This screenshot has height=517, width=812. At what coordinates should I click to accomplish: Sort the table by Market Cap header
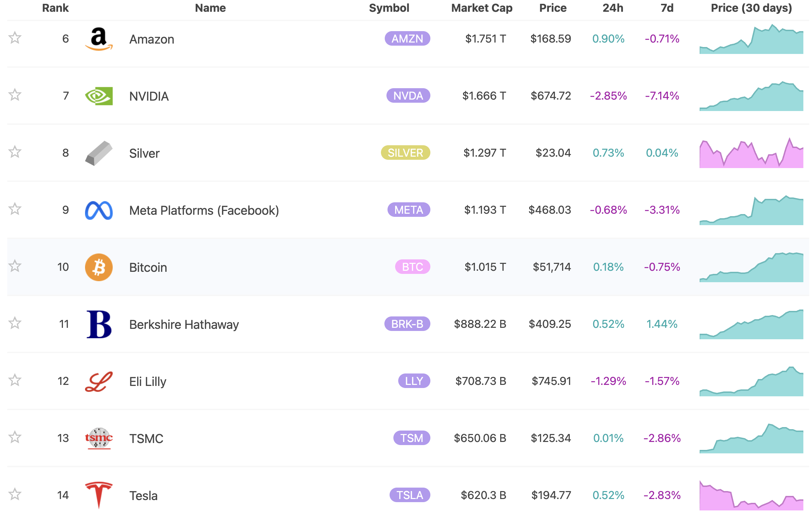482,8
